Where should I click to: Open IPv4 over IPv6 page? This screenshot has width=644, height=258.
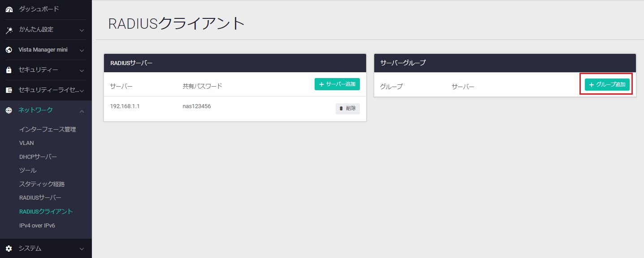37,225
